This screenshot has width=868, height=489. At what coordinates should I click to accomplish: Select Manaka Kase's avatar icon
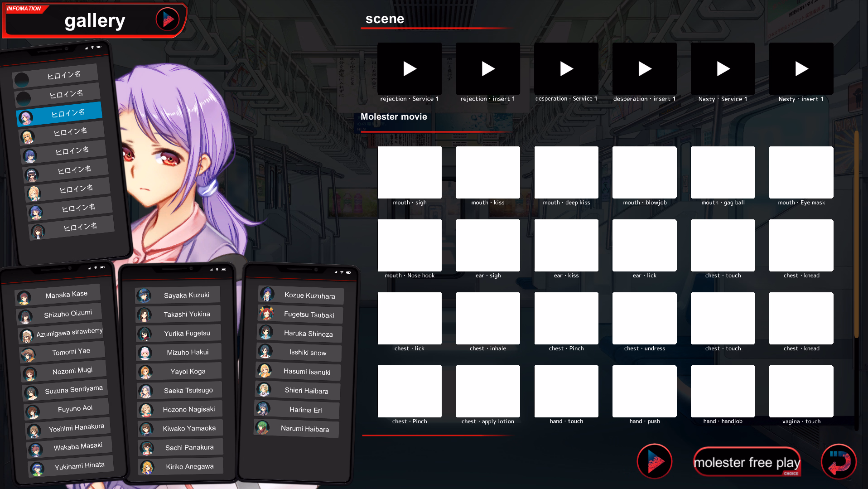(x=24, y=298)
